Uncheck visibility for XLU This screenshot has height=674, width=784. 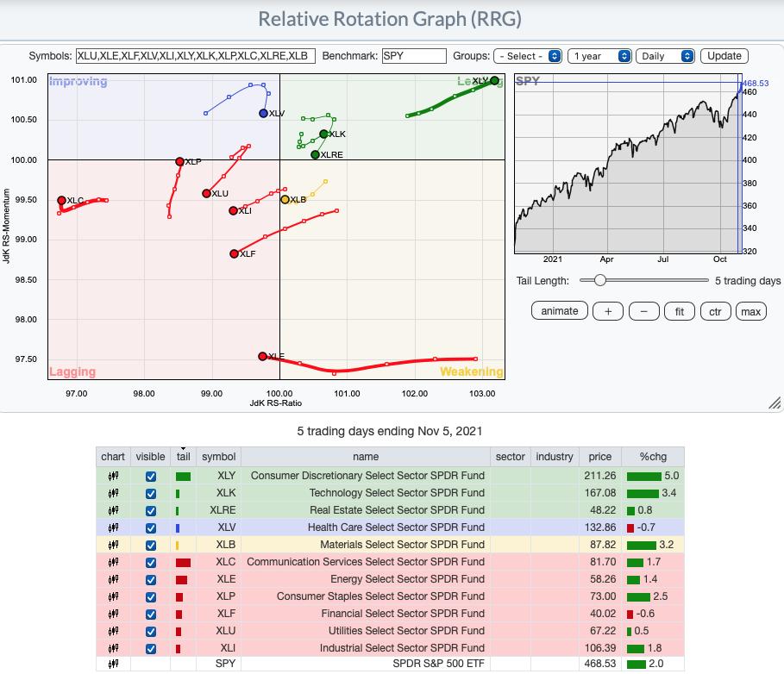[x=150, y=632]
